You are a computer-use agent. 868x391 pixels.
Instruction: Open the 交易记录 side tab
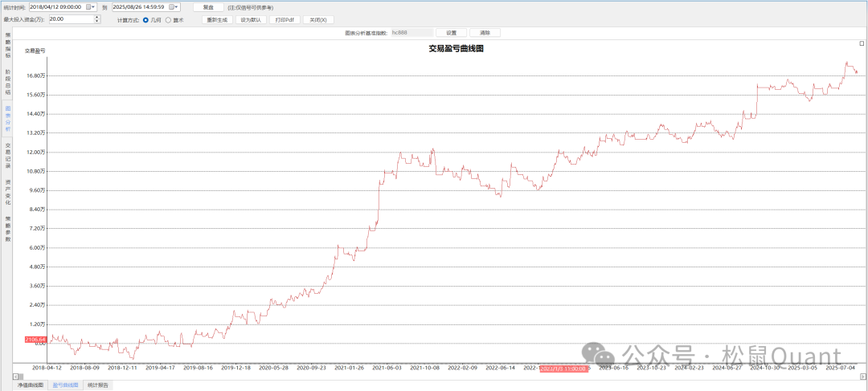coord(8,155)
